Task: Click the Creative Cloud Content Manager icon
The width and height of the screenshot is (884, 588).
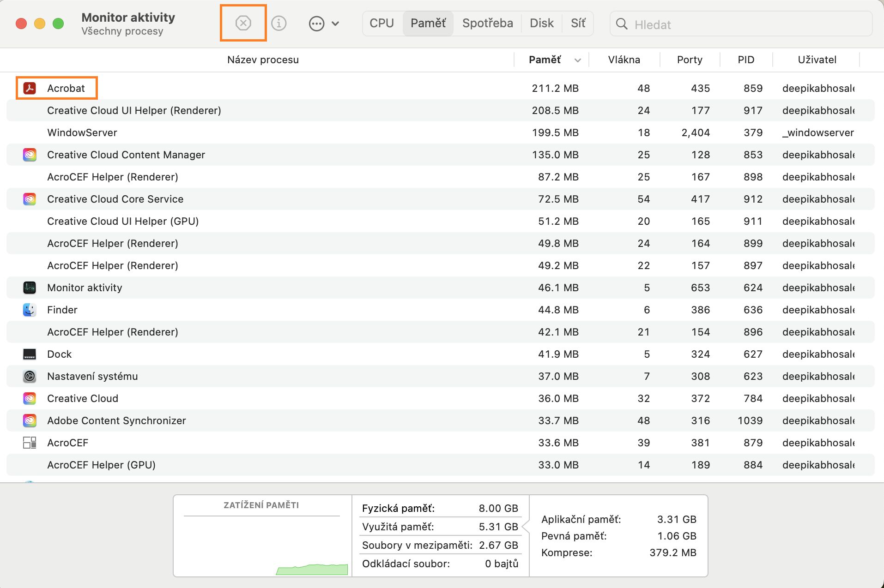Action: (x=30, y=155)
